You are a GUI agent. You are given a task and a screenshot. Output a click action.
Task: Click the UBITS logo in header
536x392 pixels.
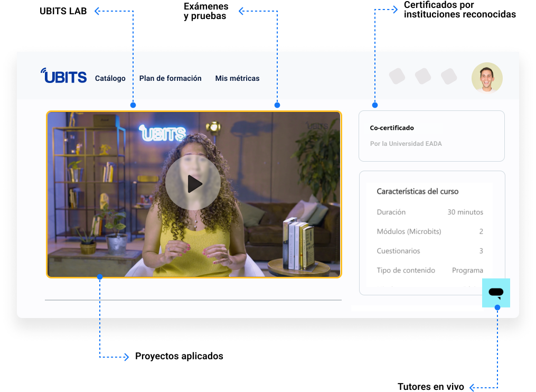(x=63, y=76)
